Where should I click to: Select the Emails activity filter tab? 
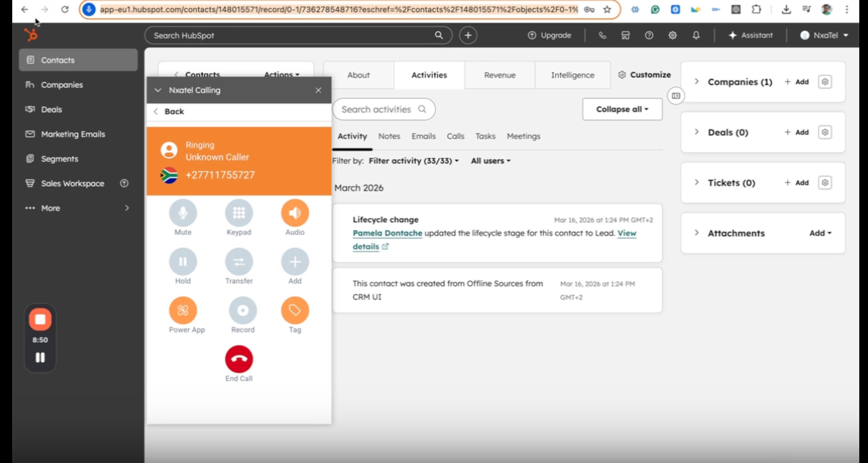(423, 136)
